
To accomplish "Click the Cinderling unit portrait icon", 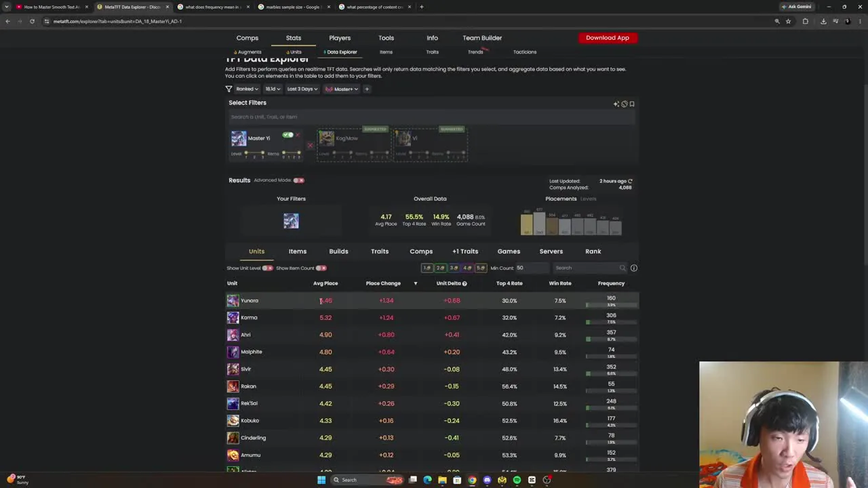I will click(x=233, y=438).
